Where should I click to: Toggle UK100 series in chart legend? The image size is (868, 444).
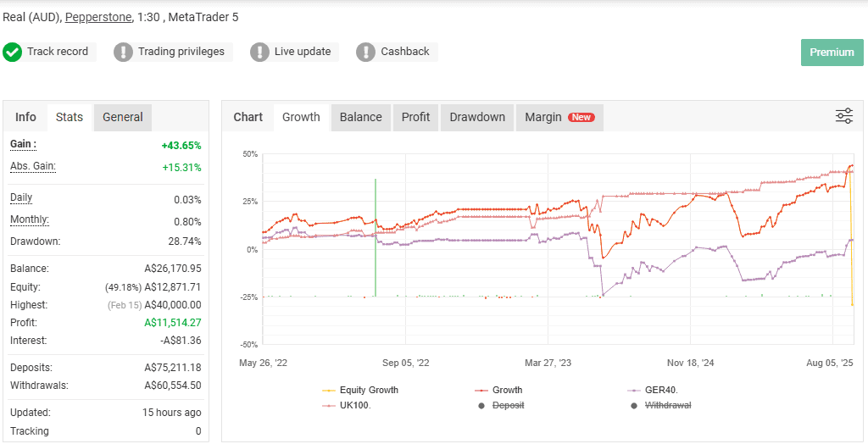pos(353,405)
